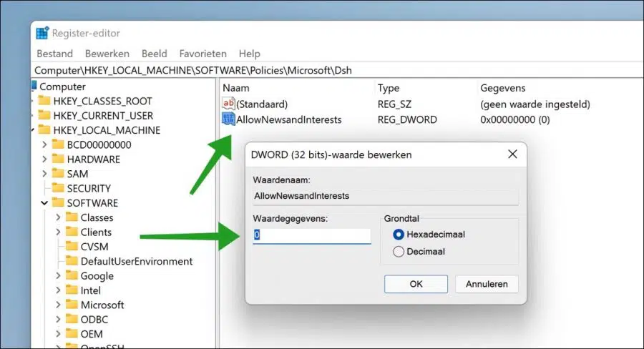The image size is (644, 349).
Task: Click the REG_SZ type cell
Action: [x=394, y=104]
